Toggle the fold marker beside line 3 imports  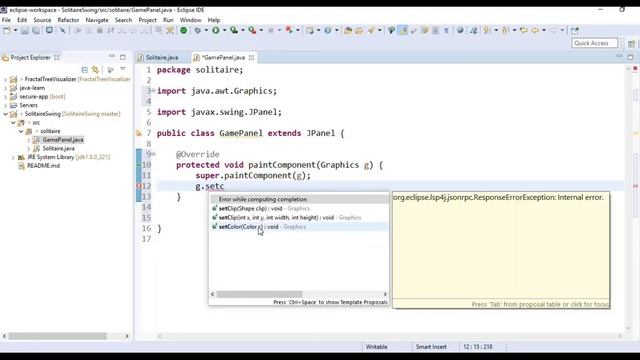[153, 91]
